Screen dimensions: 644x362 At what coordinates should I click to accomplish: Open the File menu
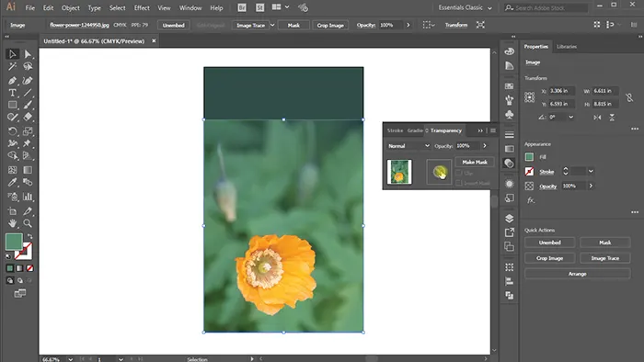(30, 7)
